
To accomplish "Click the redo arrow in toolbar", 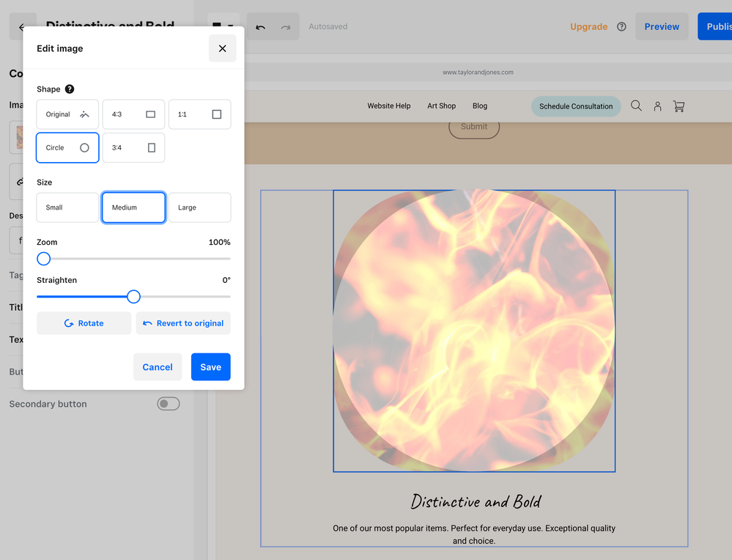I will point(286,27).
